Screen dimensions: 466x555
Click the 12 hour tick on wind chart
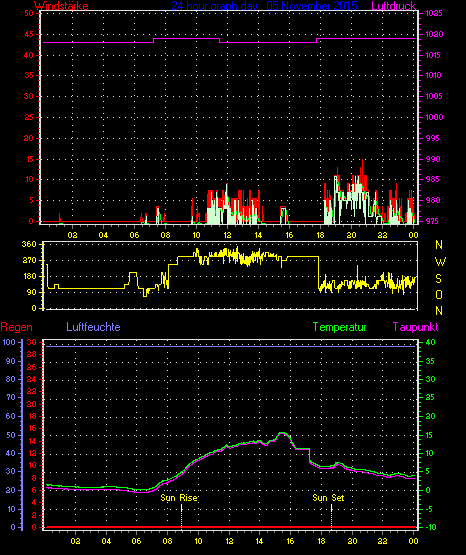pos(227,235)
